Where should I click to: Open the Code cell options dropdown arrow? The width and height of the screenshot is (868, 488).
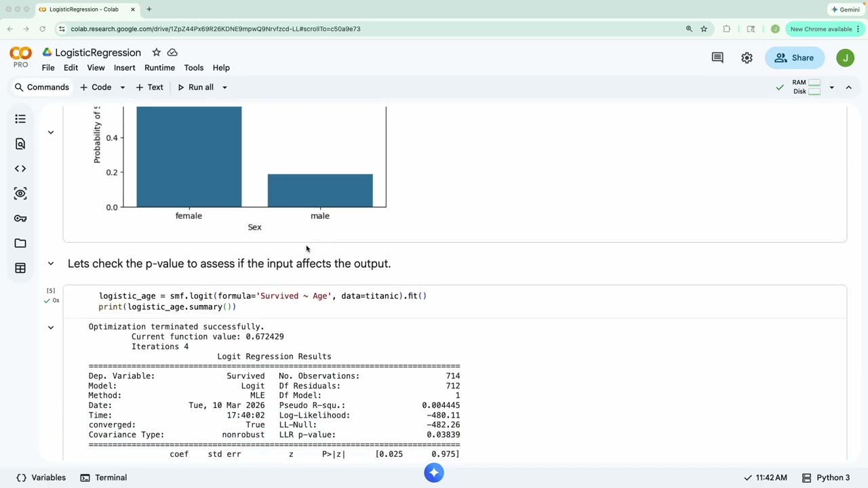coord(122,87)
